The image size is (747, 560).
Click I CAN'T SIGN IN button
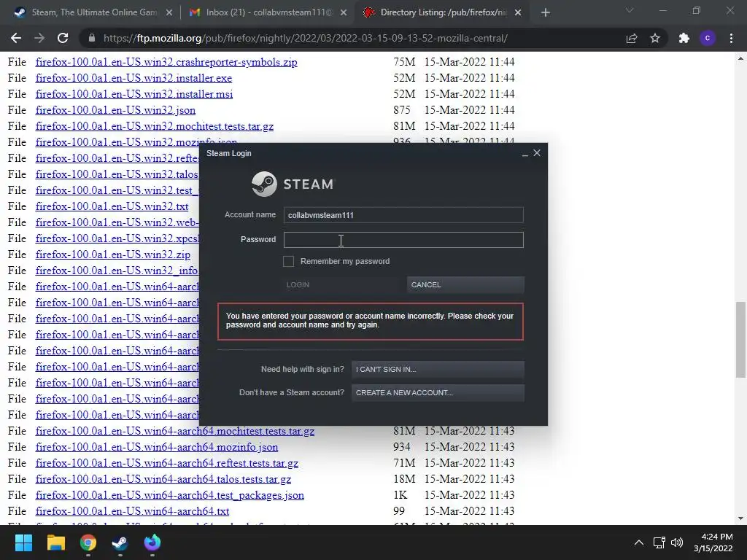[438, 369]
